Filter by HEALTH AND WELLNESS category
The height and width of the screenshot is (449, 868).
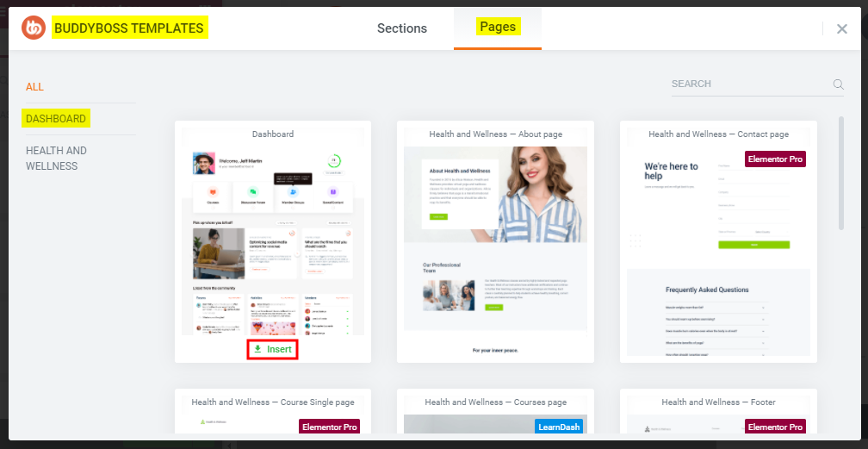click(56, 159)
